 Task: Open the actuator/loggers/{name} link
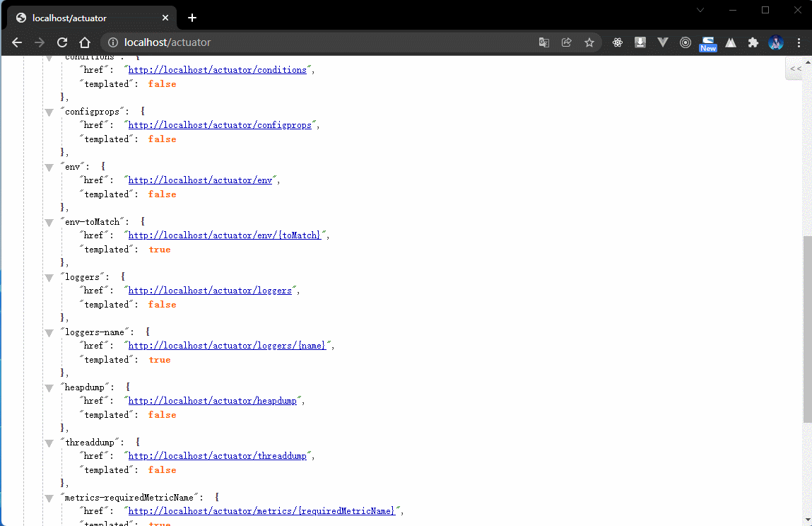tap(228, 346)
